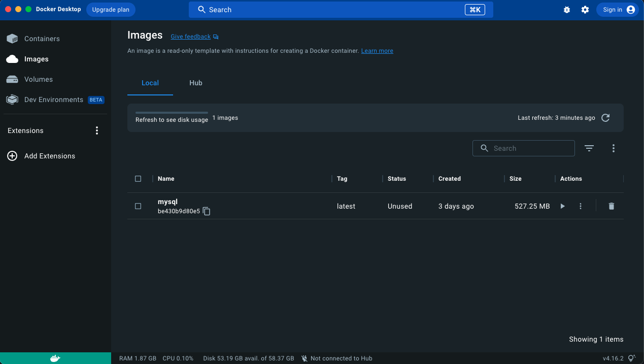Click RAM 1.87 GB in status bar
The height and width of the screenshot is (364, 644).
point(138,358)
